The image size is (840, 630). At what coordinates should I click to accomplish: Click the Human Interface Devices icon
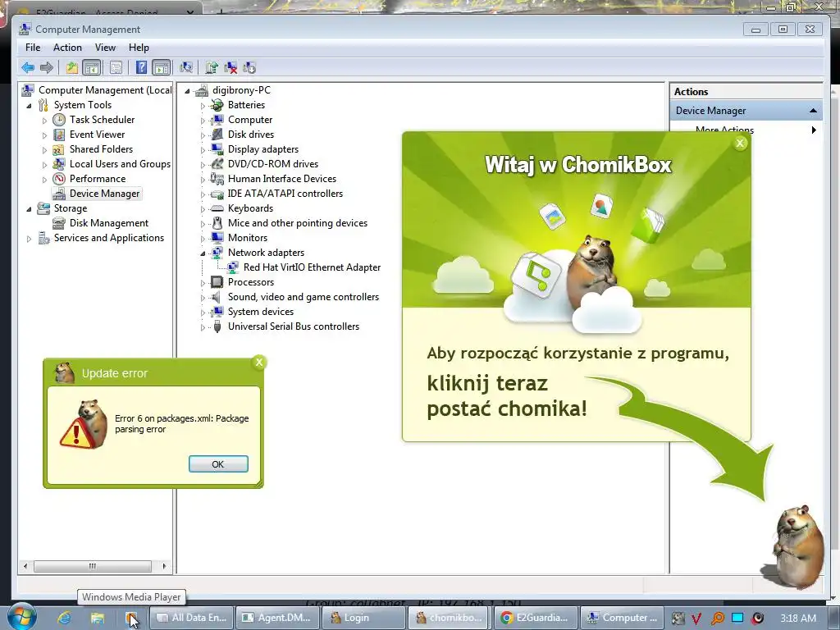pyautogui.click(x=217, y=178)
